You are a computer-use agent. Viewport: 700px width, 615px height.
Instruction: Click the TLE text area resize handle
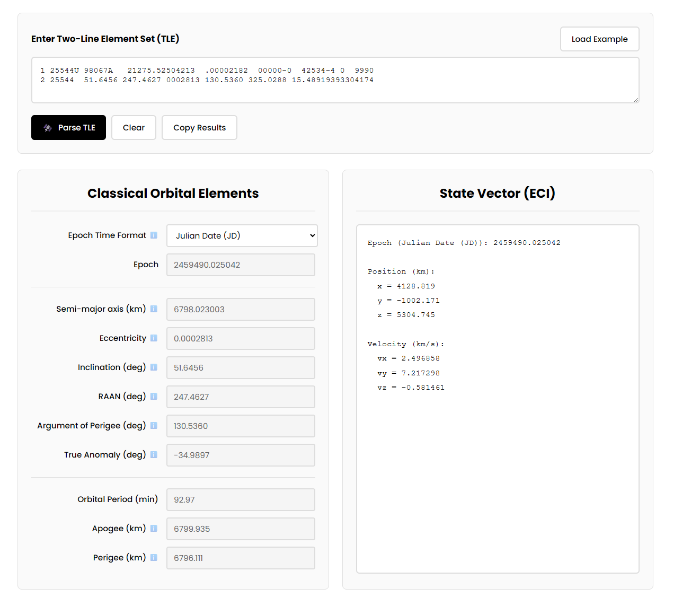click(636, 99)
